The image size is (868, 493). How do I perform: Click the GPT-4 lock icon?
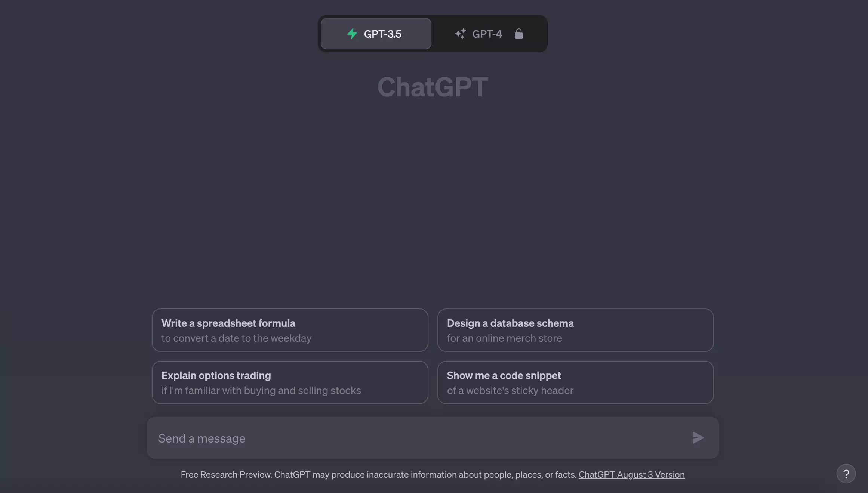click(x=518, y=33)
